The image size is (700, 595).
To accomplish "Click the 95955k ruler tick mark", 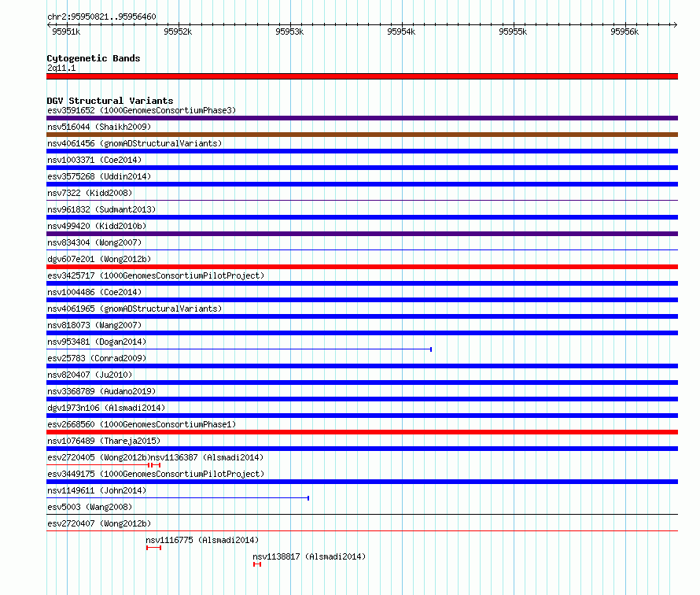I will (x=514, y=24).
